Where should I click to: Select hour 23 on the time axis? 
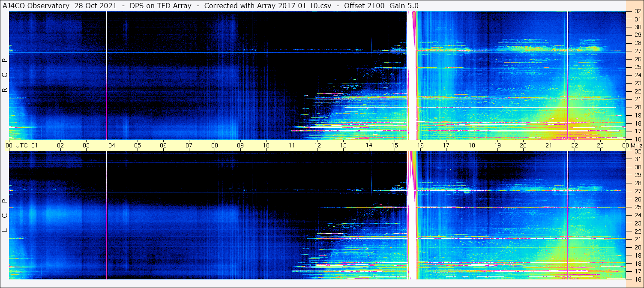coord(600,145)
